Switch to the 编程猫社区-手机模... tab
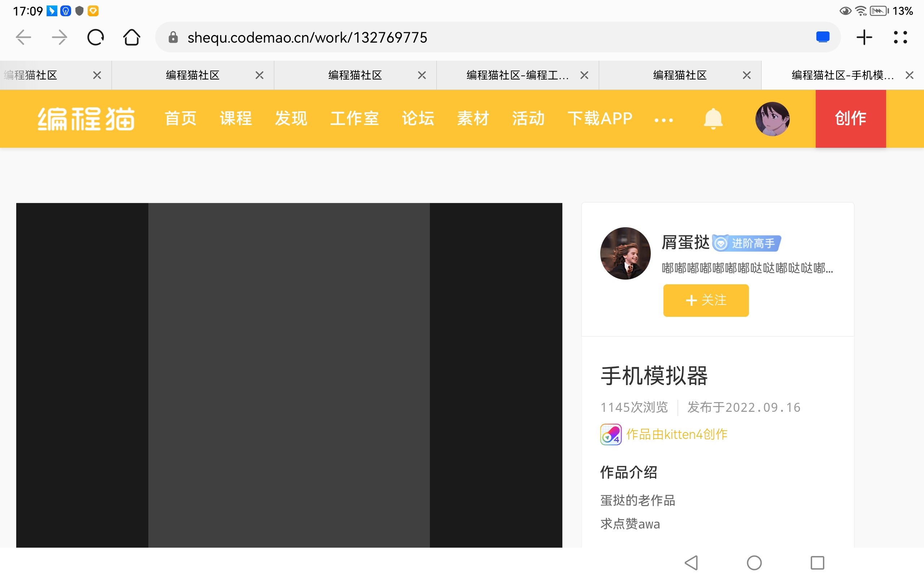 click(843, 75)
